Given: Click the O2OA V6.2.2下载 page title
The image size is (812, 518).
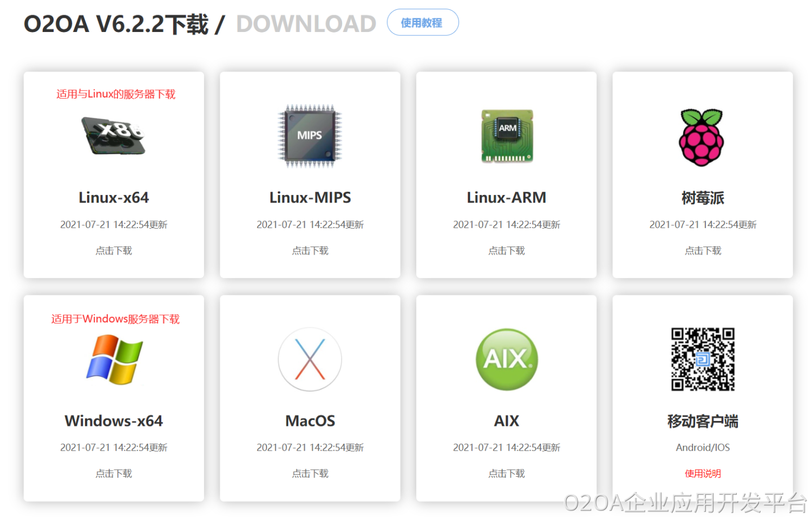Looking at the screenshot, I should coord(116,23).
